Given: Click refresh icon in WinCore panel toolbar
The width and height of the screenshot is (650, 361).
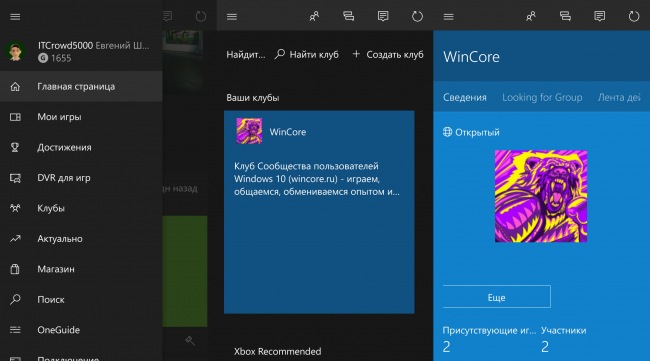Looking at the screenshot, I should pos(634,16).
